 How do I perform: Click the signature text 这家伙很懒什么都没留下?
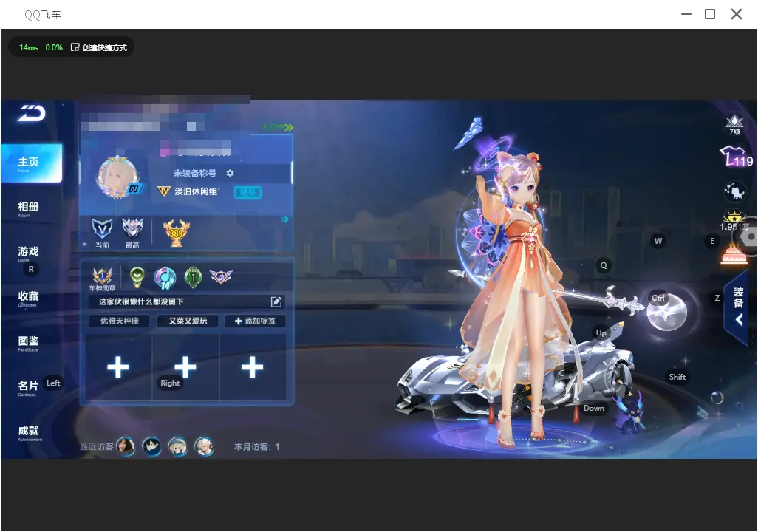(x=141, y=301)
